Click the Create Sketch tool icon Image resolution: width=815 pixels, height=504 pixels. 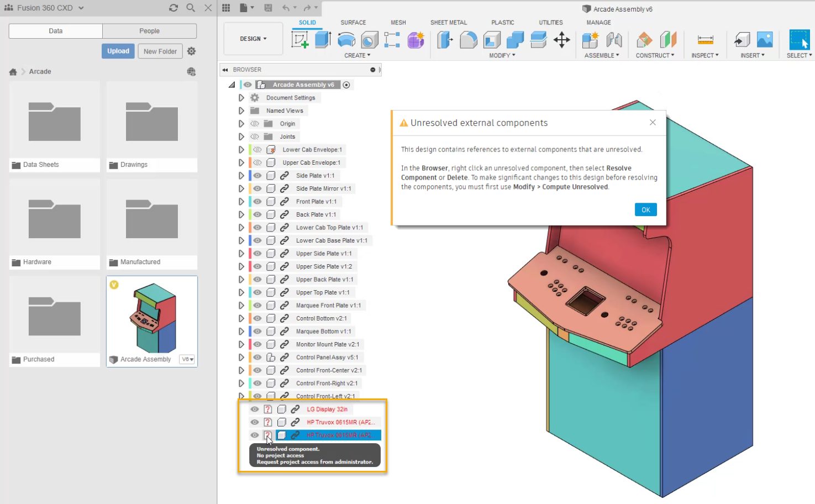pos(299,40)
